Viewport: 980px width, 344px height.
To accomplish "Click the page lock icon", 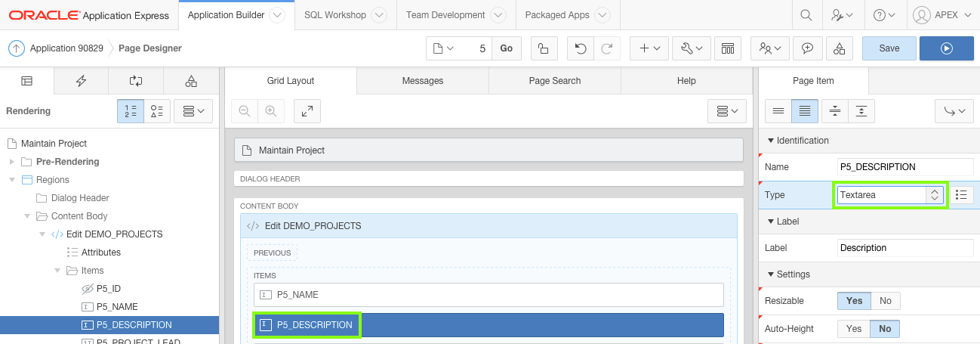I will (543, 48).
